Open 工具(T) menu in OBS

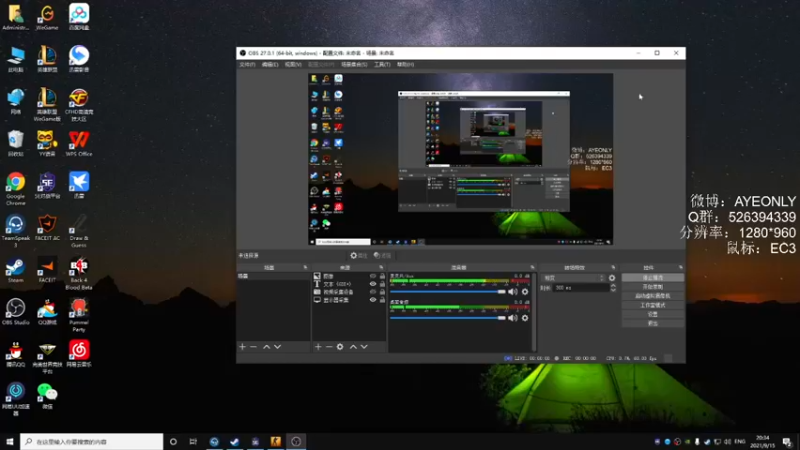tap(382, 65)
